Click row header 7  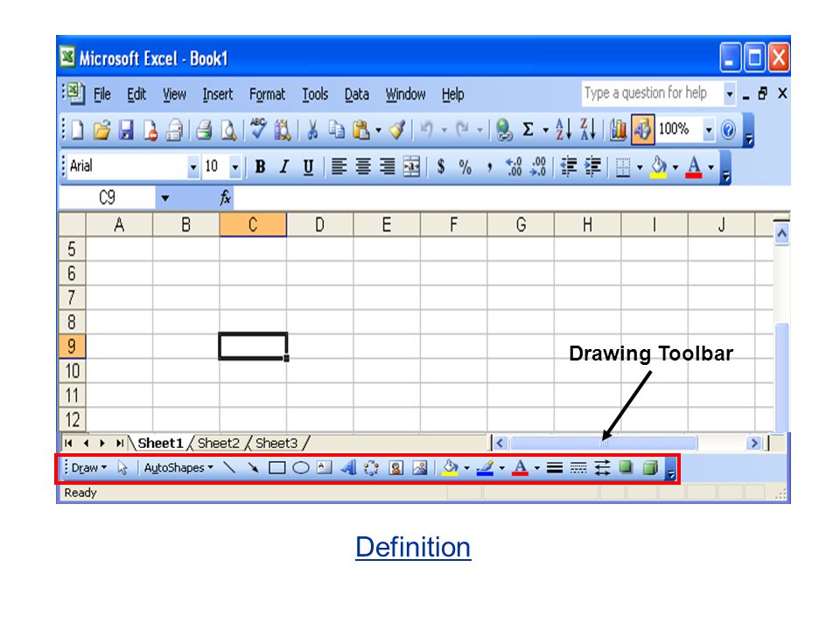[x=72, y=297]
